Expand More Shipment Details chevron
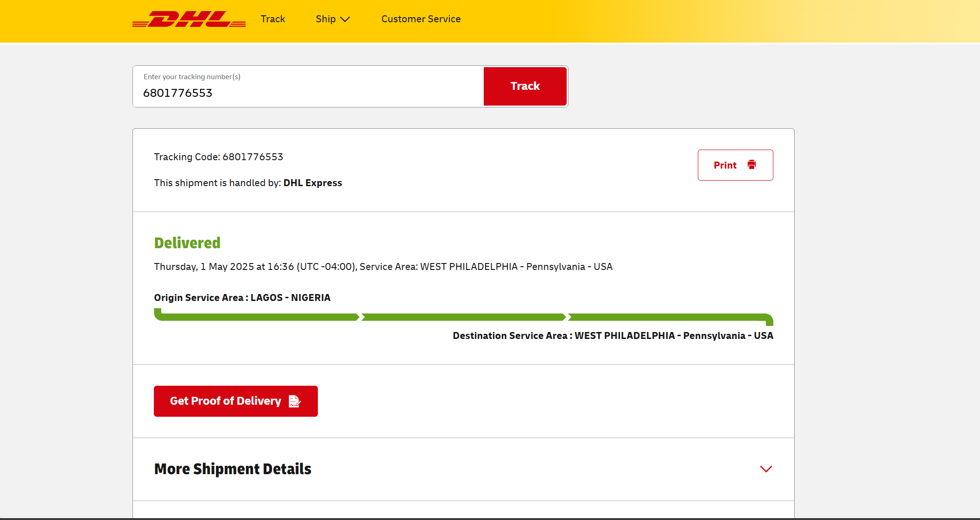The image size is (980, 520). (766, 469)
